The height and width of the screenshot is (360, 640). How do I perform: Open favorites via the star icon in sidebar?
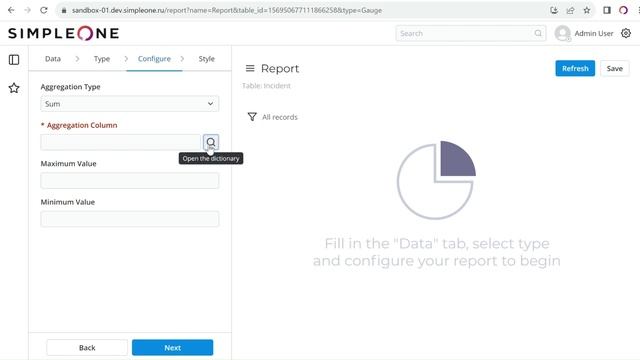[x=14, y=88]
